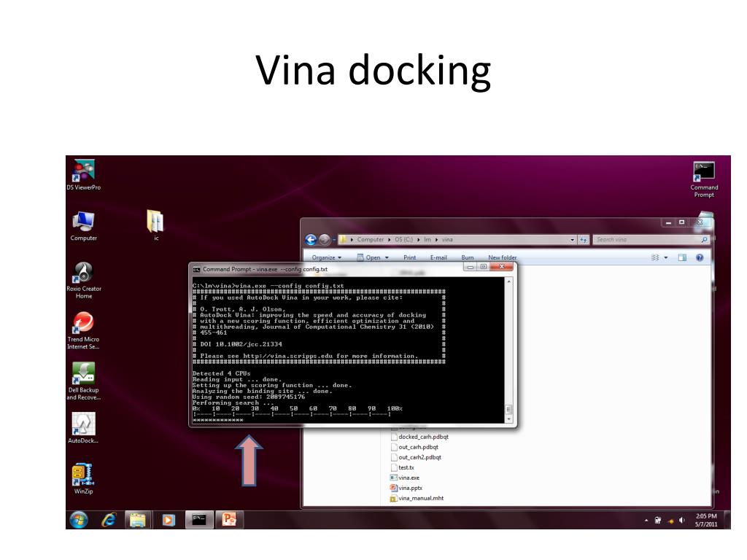Select the vina.pptx file
Image resolution: width=747 pixels, height=560 pixels.
tap(406, 488)
